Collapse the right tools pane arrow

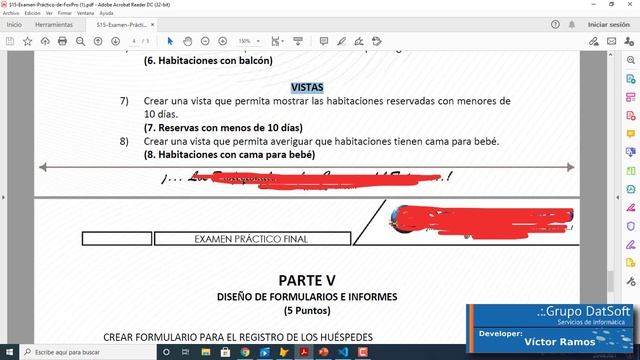(x=618, y=197)
